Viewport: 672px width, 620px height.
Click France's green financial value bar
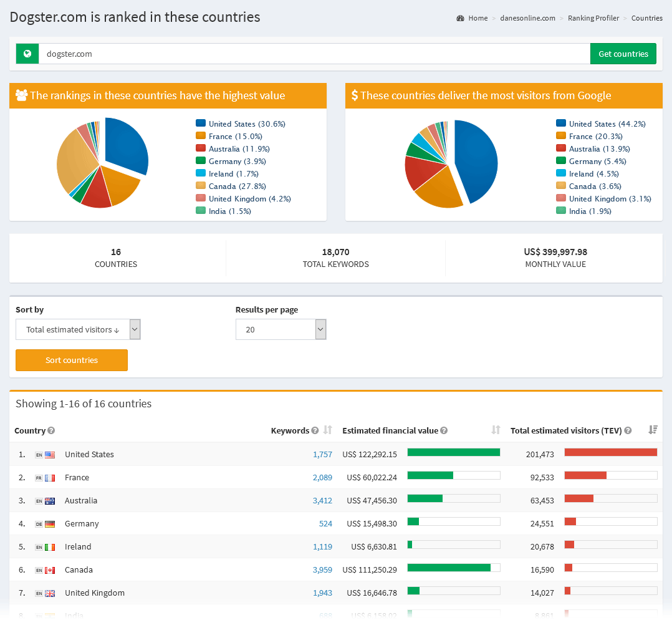click(430, 475)
